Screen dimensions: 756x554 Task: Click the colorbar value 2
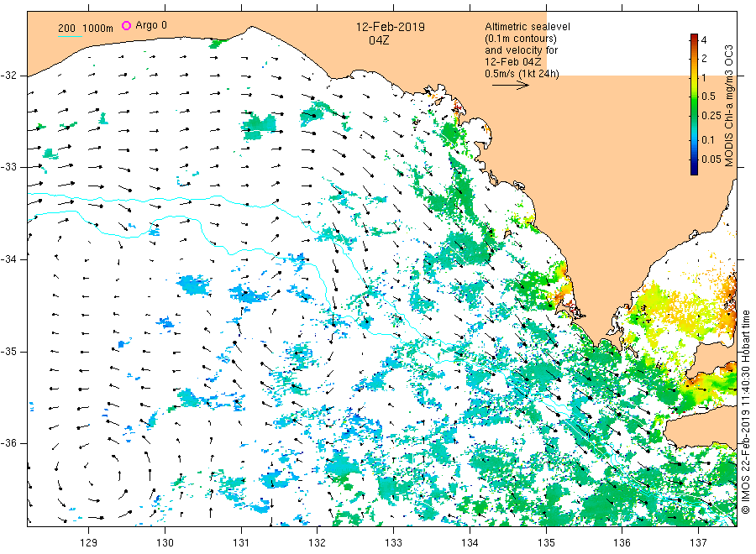(704, 59)
